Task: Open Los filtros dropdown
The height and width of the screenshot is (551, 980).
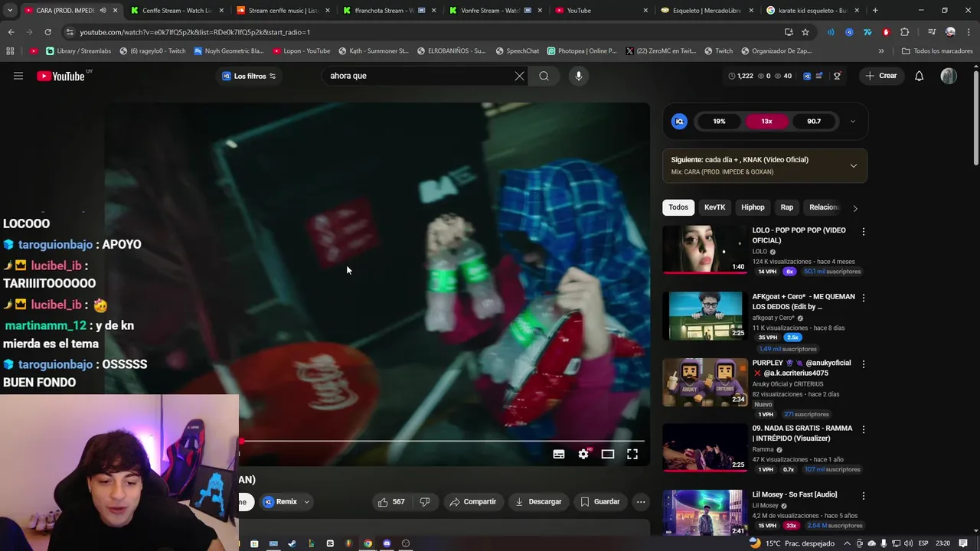Action: 249,76
